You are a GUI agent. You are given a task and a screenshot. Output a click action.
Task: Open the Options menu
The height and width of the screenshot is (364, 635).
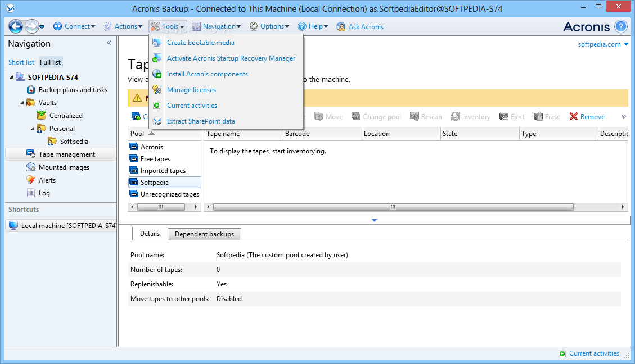269,26
